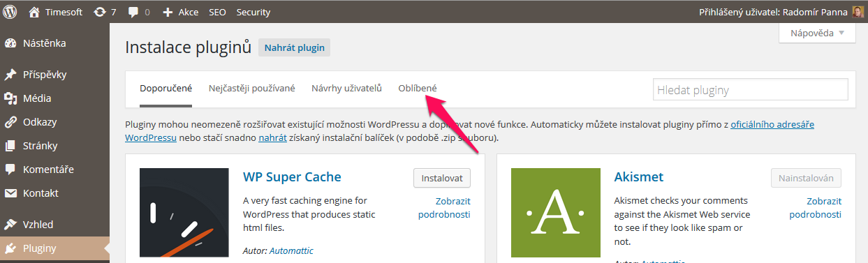Open the plus Akce new-content menu
868x263 pixels.
pos(180,12)
